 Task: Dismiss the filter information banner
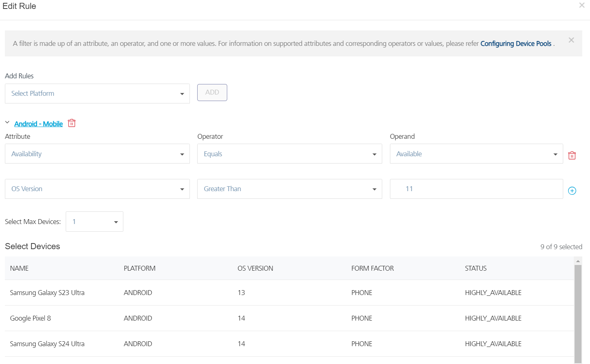tap(571, 40)
